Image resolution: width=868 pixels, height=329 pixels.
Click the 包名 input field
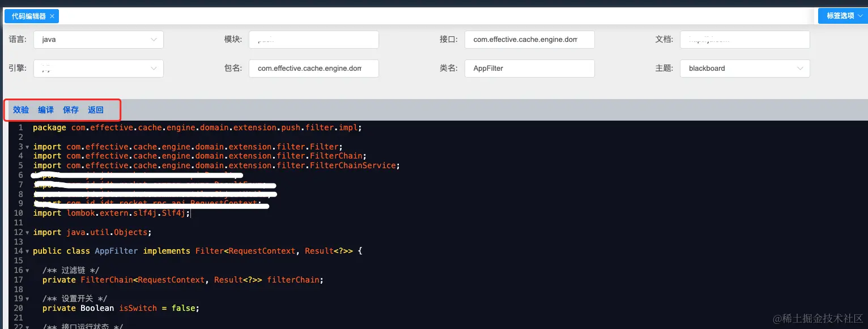click(314, 68)
